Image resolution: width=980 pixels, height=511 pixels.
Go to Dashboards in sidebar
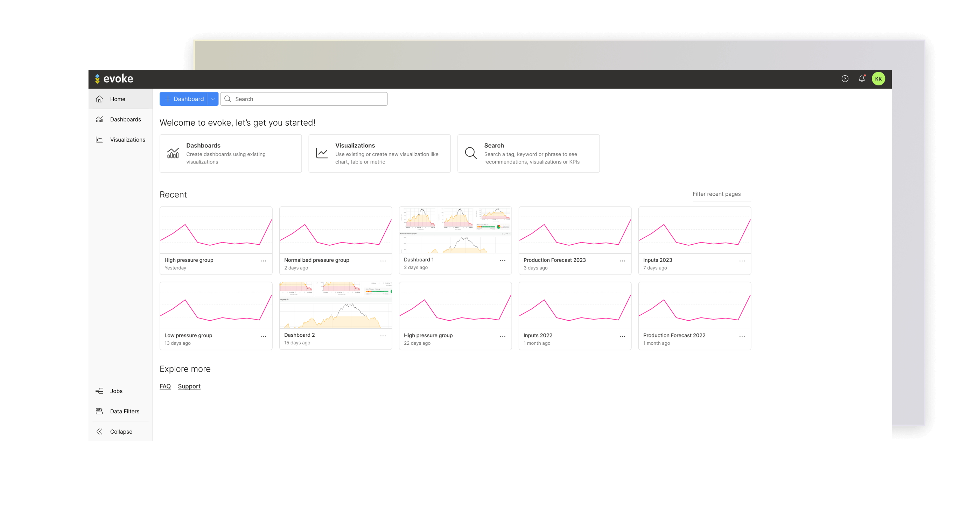coord(125,119)
